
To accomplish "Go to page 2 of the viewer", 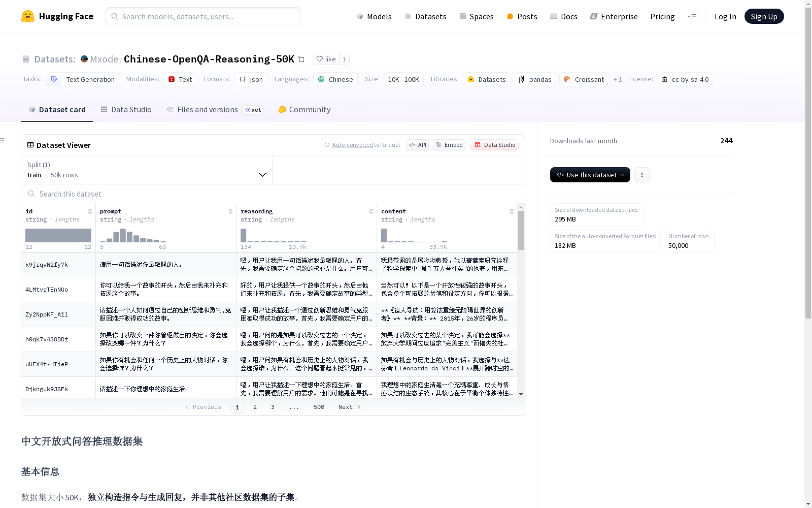I will (255, 407).
